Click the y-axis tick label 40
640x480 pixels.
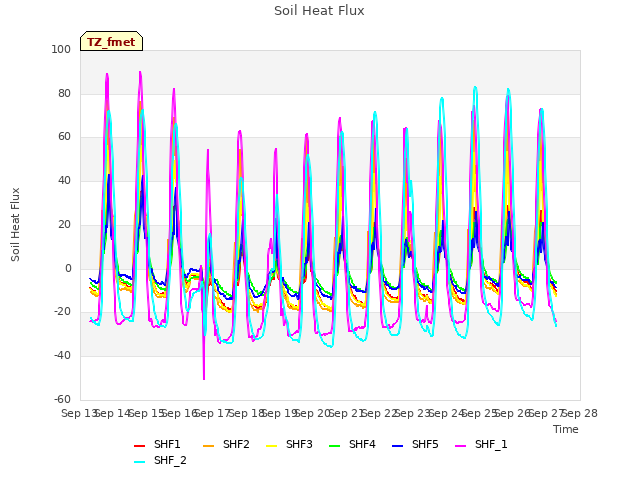[64, 180]
